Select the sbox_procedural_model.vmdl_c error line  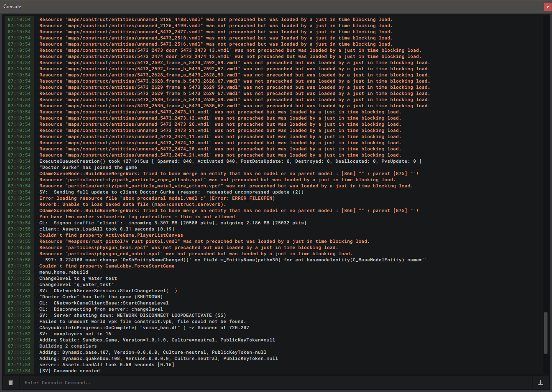coord(157,198)
